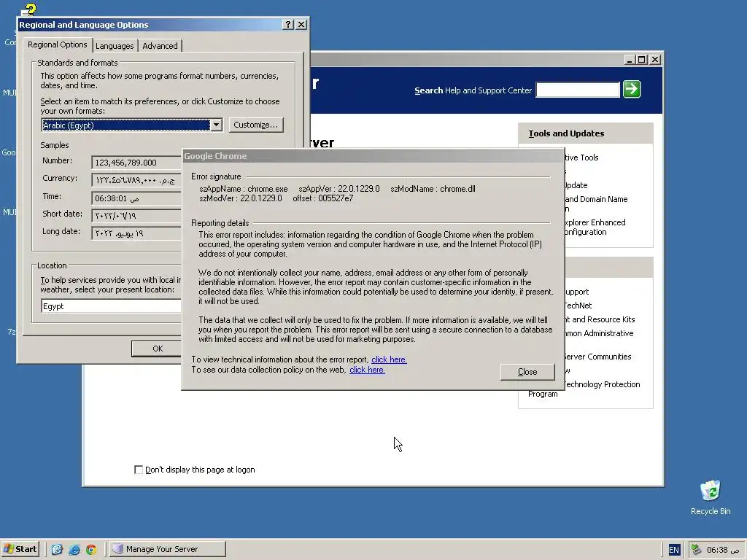Image resolution: width=747 pixels, height=560 pixels.
Task: Open and Resource Kits link in Manage Your Server
Action: coord(600,319)
